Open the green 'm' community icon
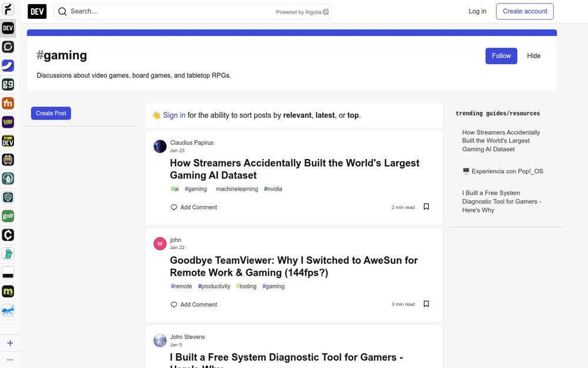 [x=8, y=291]
